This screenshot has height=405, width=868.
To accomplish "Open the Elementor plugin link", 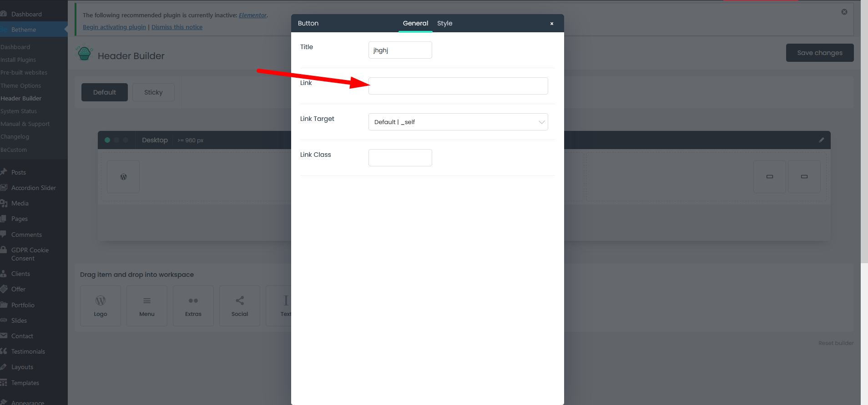I will pos(252,15).
